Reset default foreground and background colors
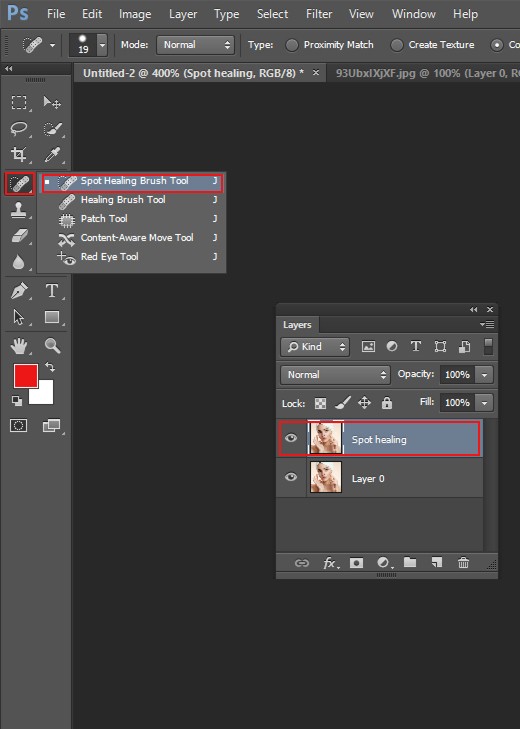 (17, 400)
